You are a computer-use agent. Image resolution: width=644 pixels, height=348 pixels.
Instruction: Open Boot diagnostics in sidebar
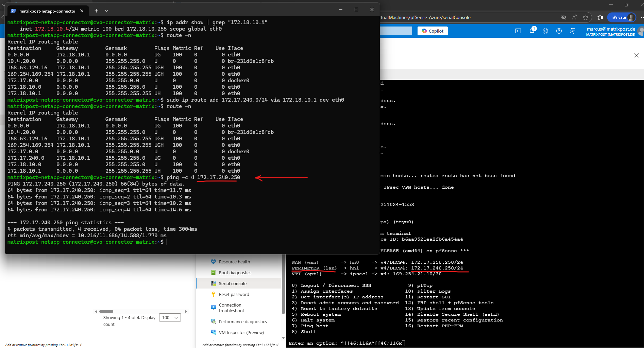point(235,273)
